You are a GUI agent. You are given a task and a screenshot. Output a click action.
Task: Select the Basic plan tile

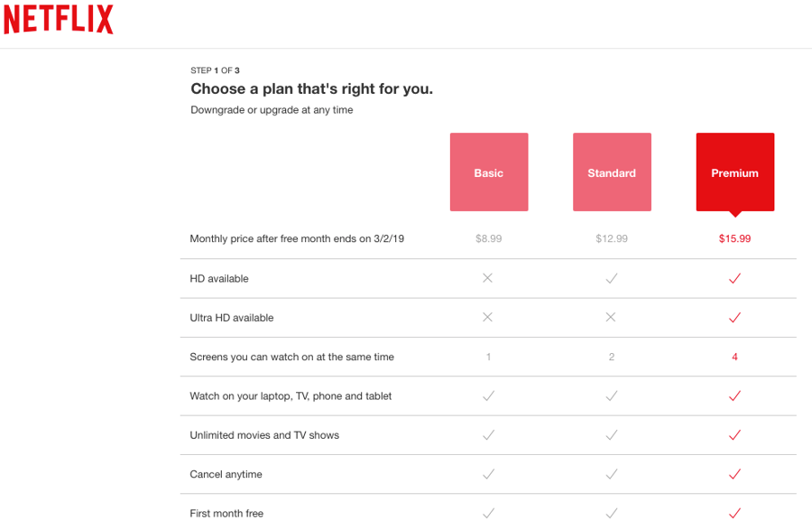click(x=489, y=172)
